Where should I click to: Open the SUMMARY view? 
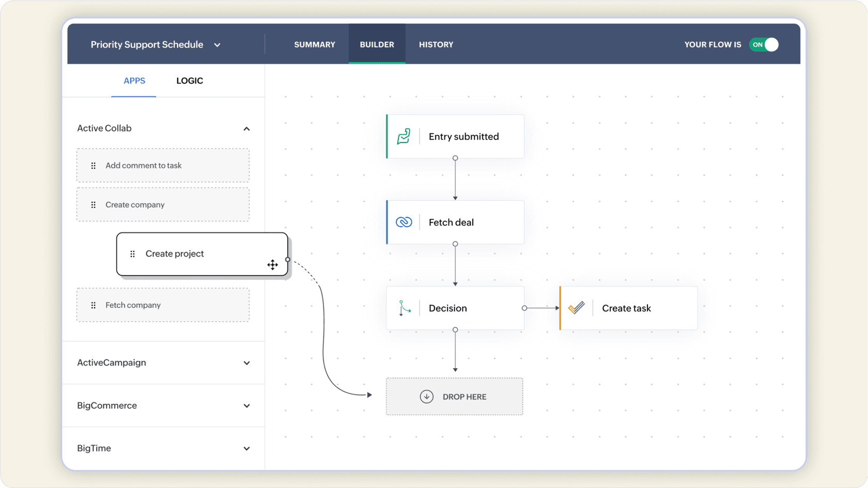click(x=315, y=44)
